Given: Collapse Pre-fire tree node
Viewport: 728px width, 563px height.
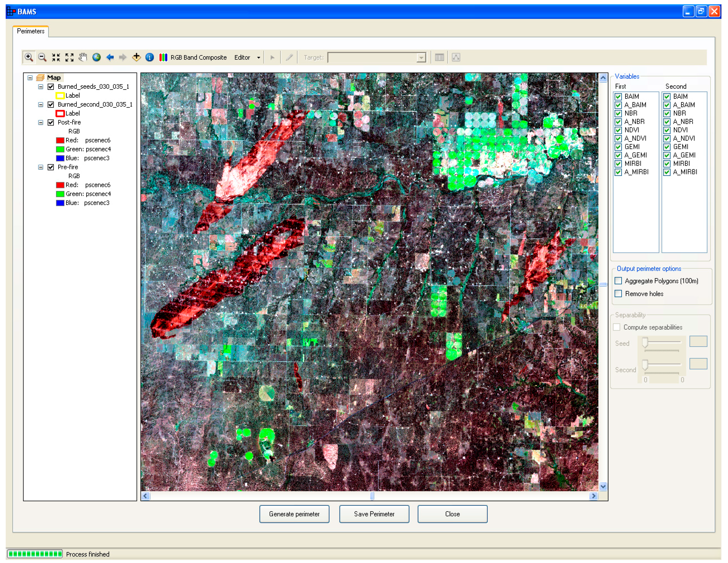Looking at the screenshot, I should pyautogui.click(x=41, y=167).
